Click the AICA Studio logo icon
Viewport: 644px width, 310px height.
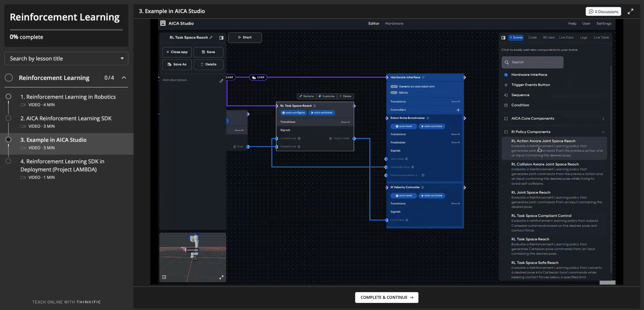[163, 23]
